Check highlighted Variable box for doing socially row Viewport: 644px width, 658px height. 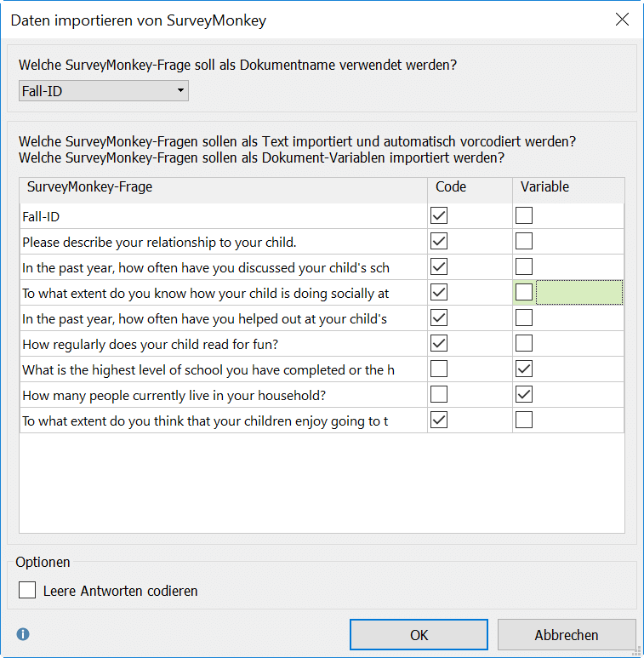524,293
